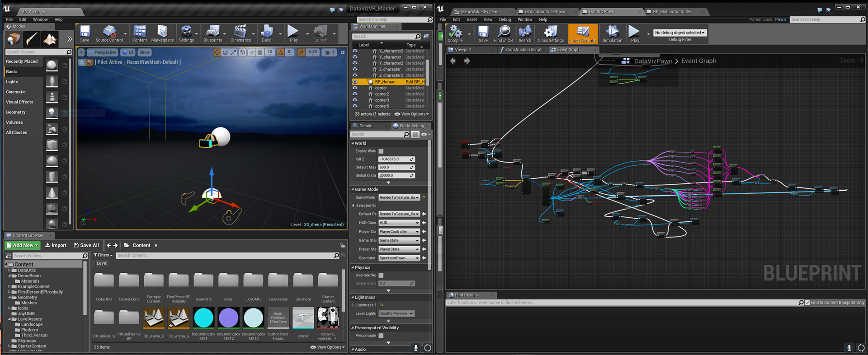The height and width of the screenshot is (355, 868).
Task: Click the graph forward navigation arrow
Action: (x=467, y=61)
